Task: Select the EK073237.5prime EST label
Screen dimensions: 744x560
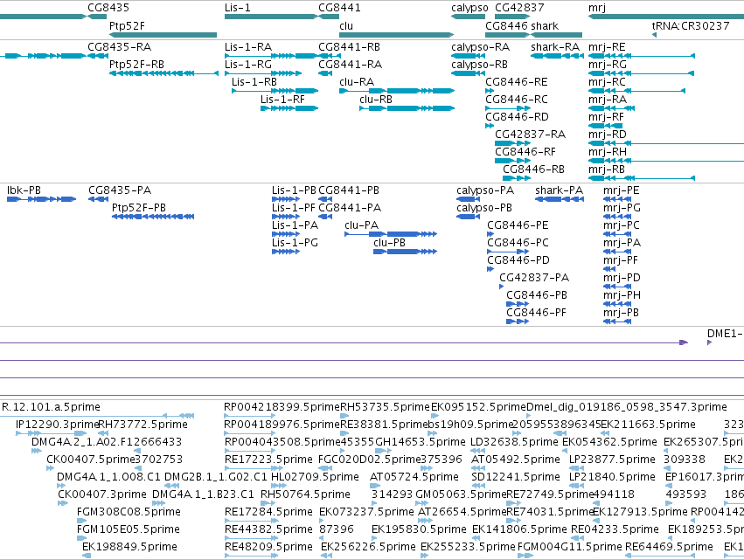Action: click(367, 512)
